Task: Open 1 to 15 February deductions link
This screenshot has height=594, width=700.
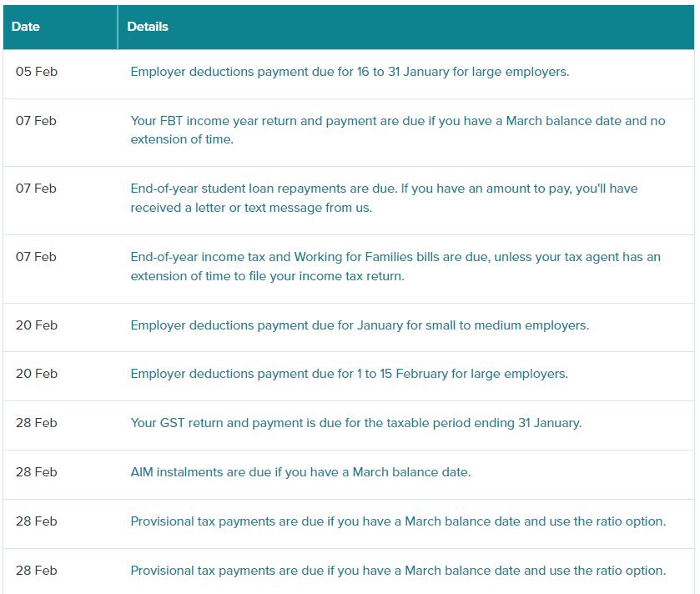Action: [349, 374]
